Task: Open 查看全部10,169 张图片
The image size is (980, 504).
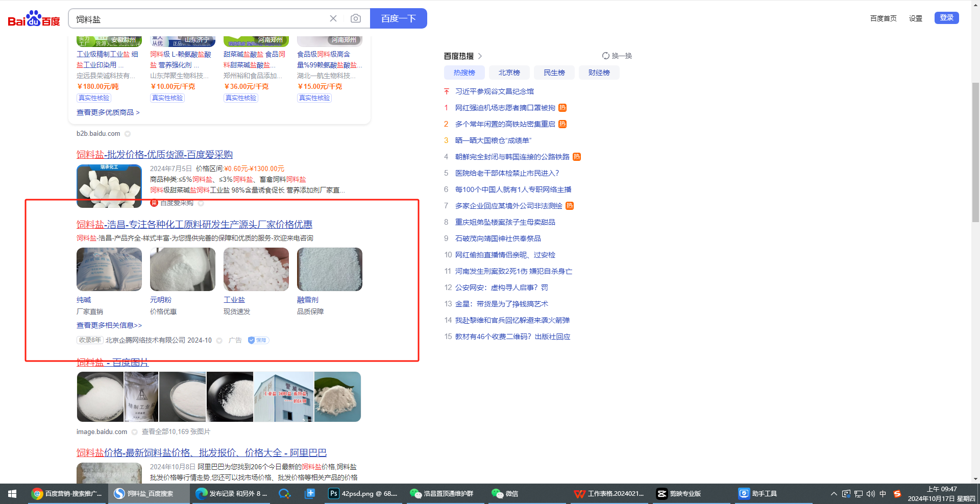Action: click(176, 432)
